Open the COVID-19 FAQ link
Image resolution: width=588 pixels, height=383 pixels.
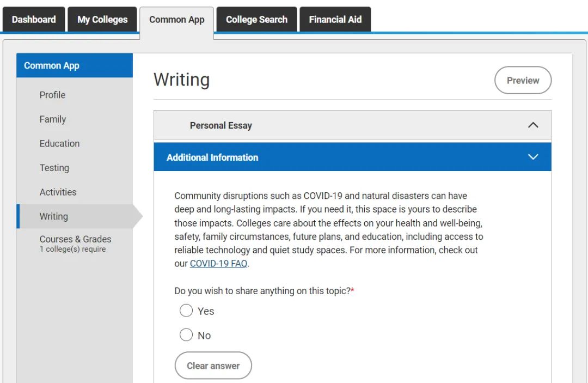point(218,264)
